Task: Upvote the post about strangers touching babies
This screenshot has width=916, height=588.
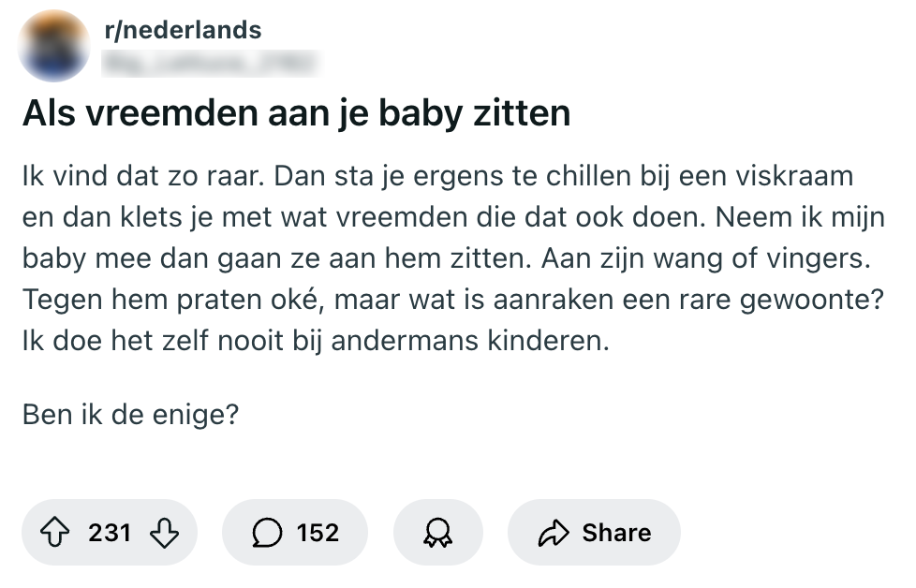Action: click(59, 533)
